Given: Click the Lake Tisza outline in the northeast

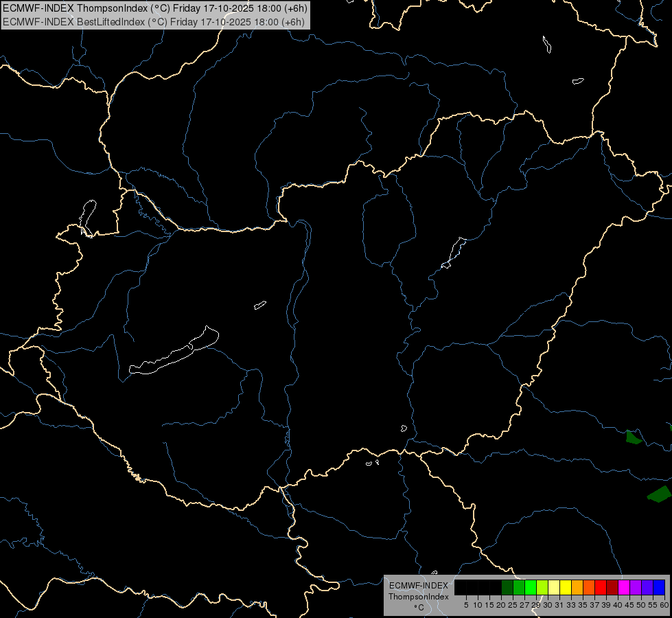Looking at the screenshot, I should pyautogui.click(x=454, y=253).
